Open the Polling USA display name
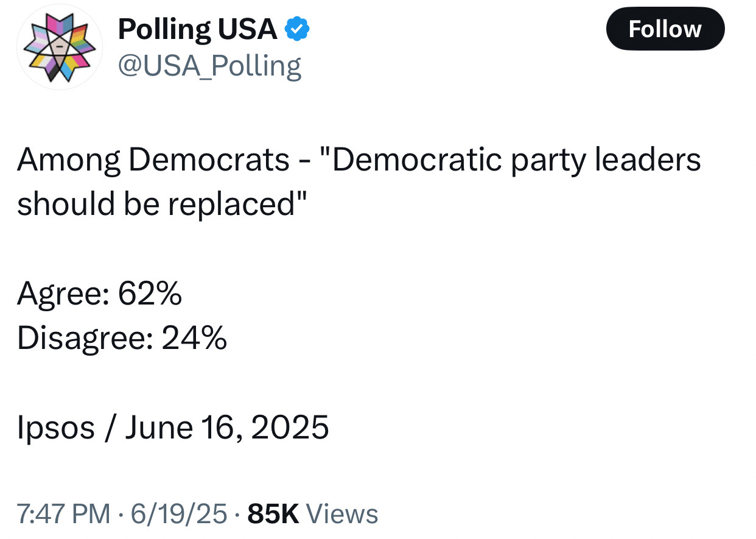Image resolution: width=756 pixels, height=539 pixels. [x=198, y=29]
